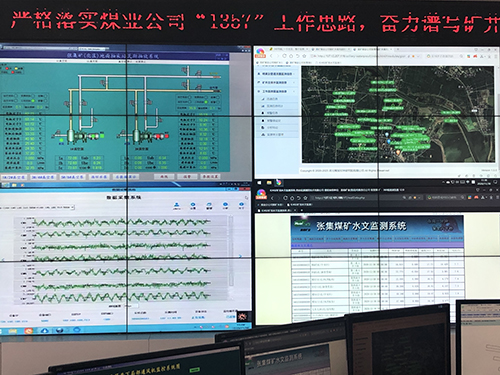The height and width of the screenshot is (375, 500).
Task: Click the orange gear icon near chart corner
Action: click(x=242, y=316)
